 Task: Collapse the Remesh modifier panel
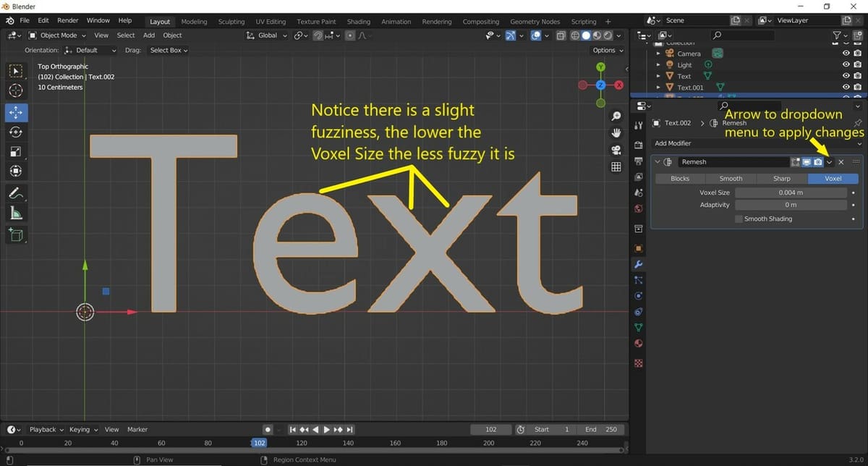pos(658,162)
